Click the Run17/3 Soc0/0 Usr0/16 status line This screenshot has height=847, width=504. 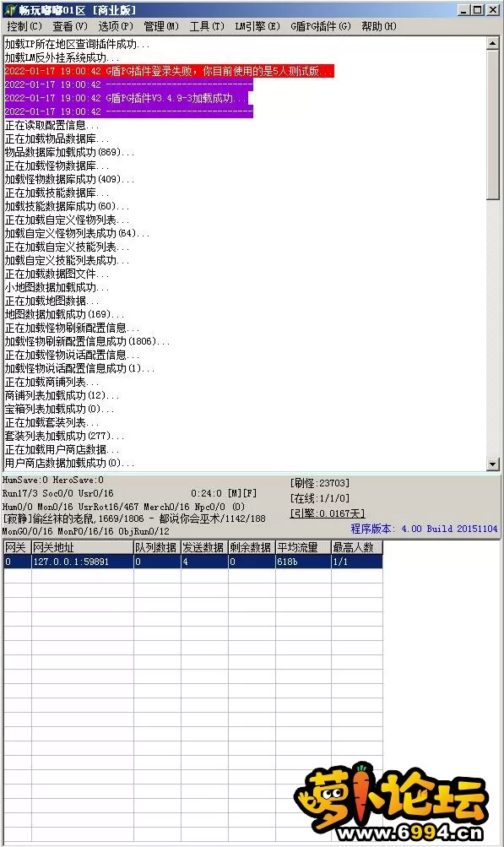click(x=57, y=493)
